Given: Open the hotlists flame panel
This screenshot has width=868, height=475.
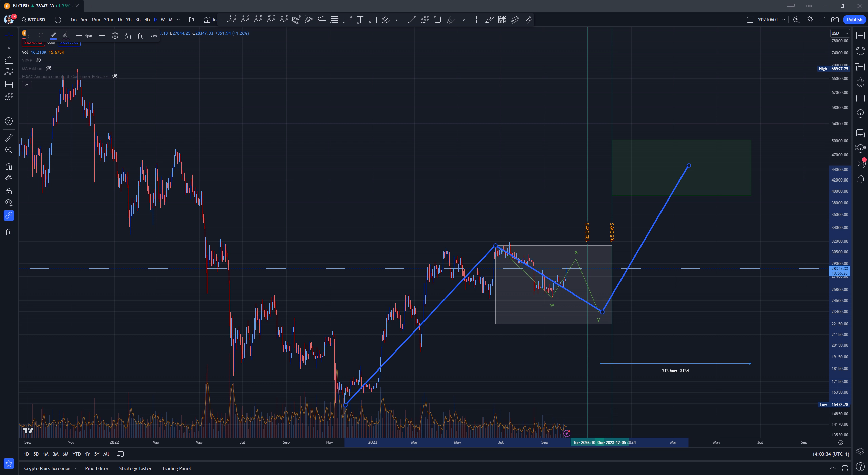Looking at the screenshot, I should 861,82.
